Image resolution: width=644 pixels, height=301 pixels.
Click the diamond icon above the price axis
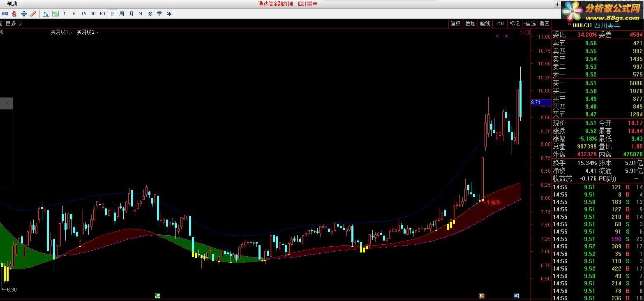click(x=522, y=32)
